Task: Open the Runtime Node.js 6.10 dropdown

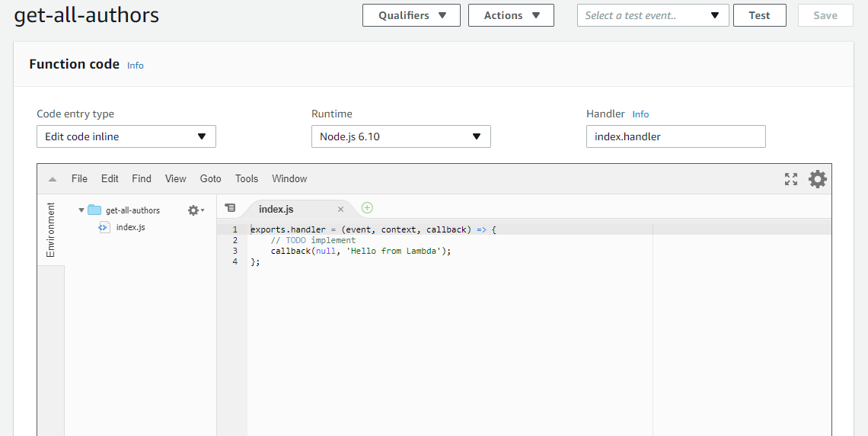Action: click(x=400, y=136)
